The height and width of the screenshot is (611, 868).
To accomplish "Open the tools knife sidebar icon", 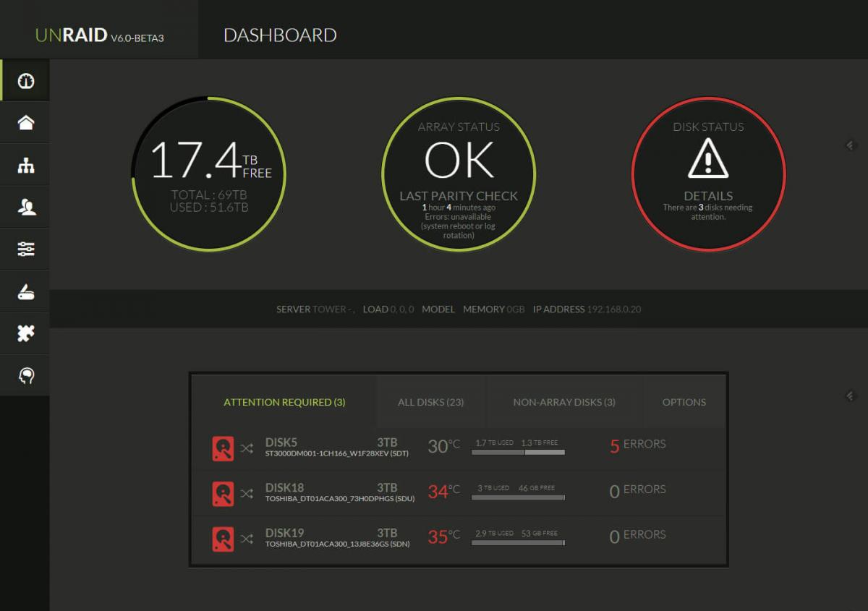I will [26, 291].
